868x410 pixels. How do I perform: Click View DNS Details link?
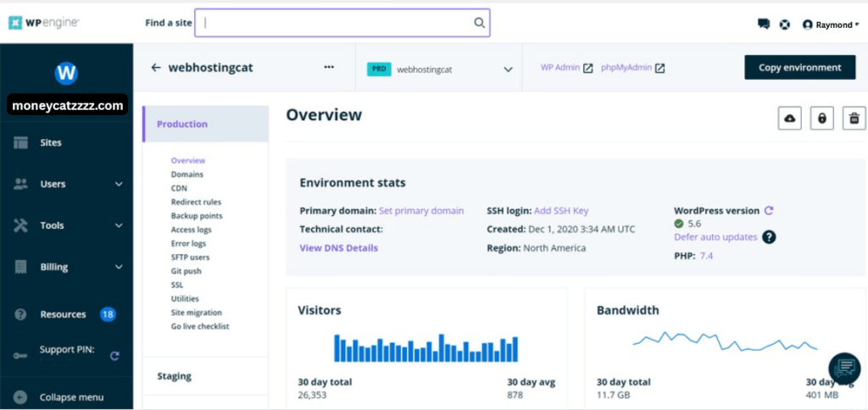pyautogui.click(x=339, y=248)
